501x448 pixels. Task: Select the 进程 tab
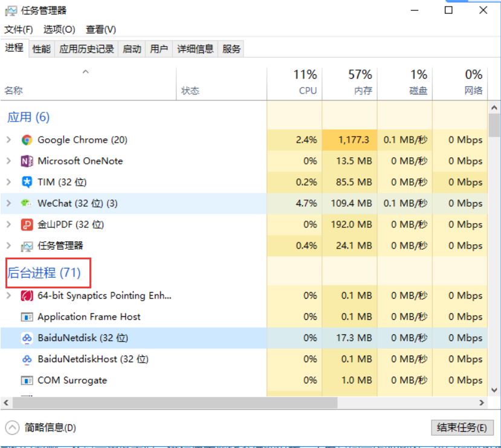coord(15,48)
